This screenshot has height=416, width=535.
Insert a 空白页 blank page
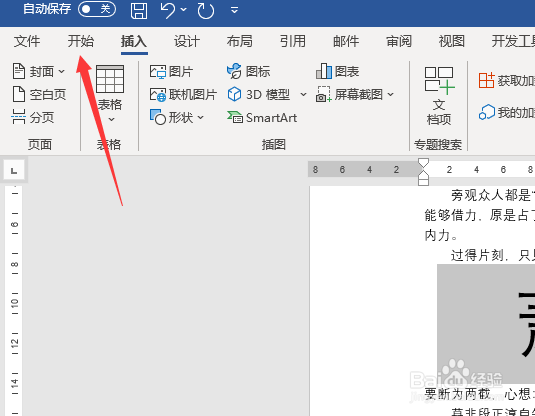coord(39,94)
